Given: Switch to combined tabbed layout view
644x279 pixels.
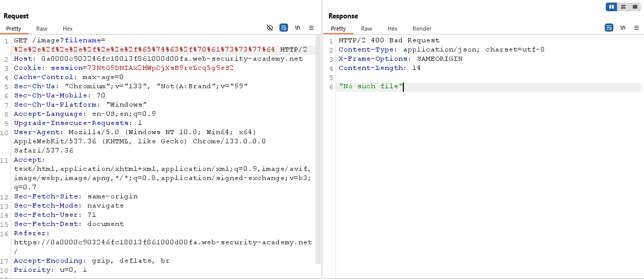Looking at the screenshot, I should pos(635,7).
